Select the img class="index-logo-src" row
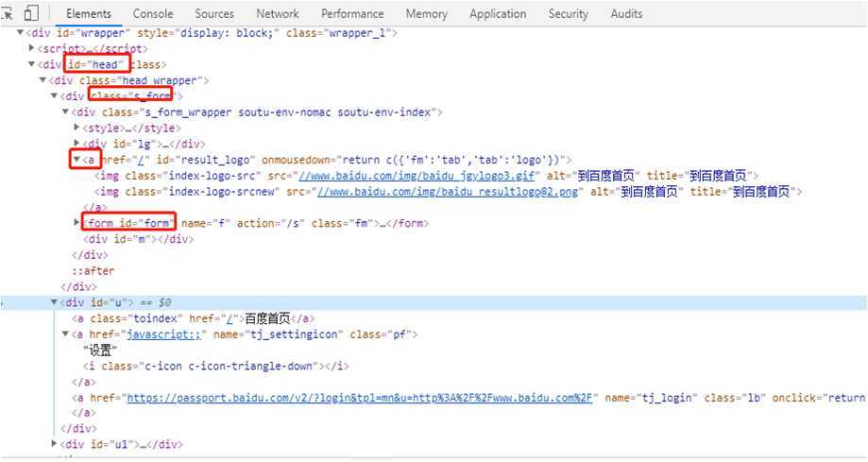Viewport: 868px width, 462px height. (426, 176)
